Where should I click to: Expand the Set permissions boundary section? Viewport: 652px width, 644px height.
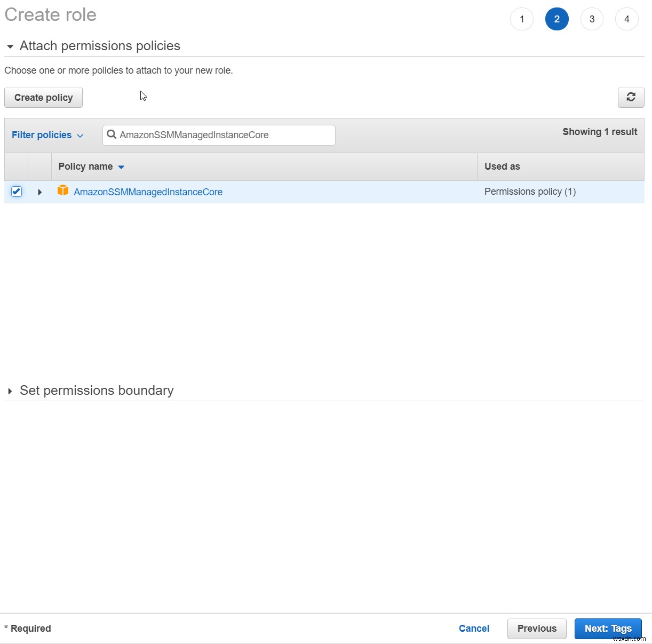pos(10,391)
